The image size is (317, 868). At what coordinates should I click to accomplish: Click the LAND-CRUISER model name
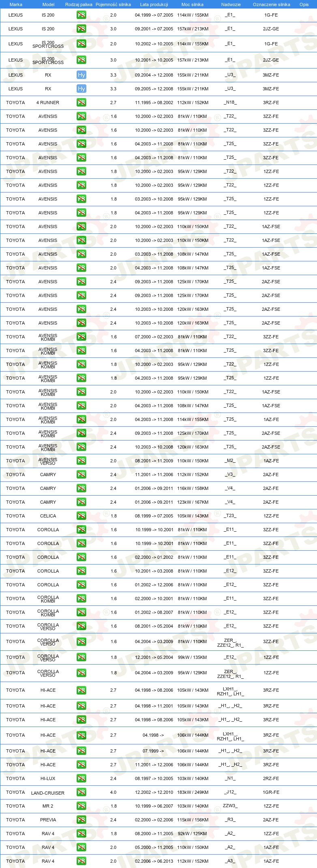point(48,793)
